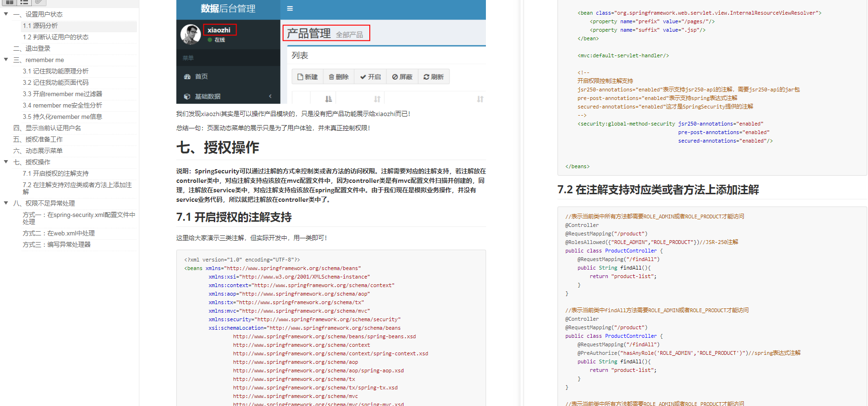Show the document outline view icon
868x406 pixels.
(x=24, y=2)
